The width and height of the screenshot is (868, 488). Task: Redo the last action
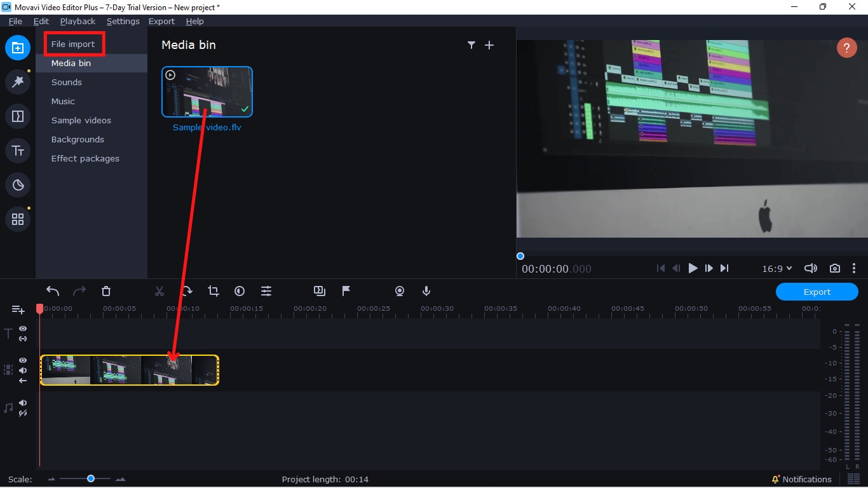[x=79, y=291]
